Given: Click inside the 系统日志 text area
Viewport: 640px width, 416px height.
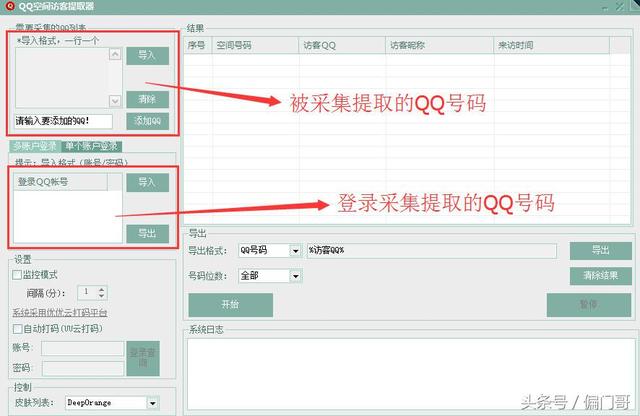Looking at the screenshot, I should [411, 374].
